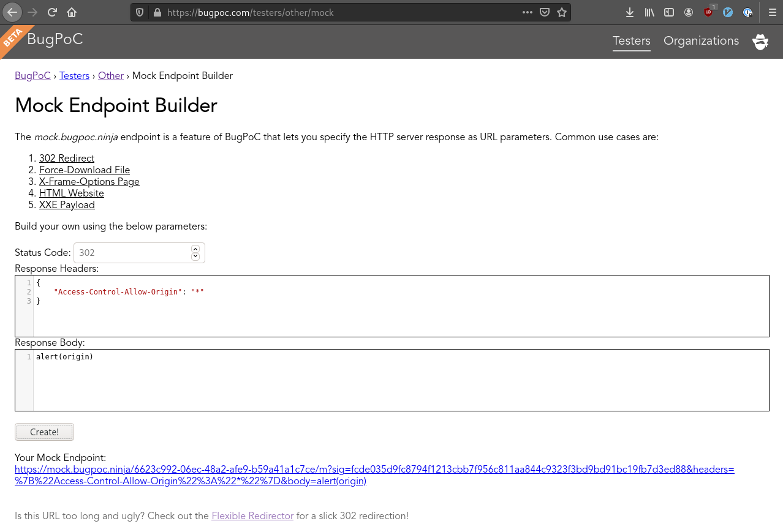Image resolution: width=783 pixels, height=532 pixels.
Task: Open the XXE Payload example
Action: (x=67, y=205)
